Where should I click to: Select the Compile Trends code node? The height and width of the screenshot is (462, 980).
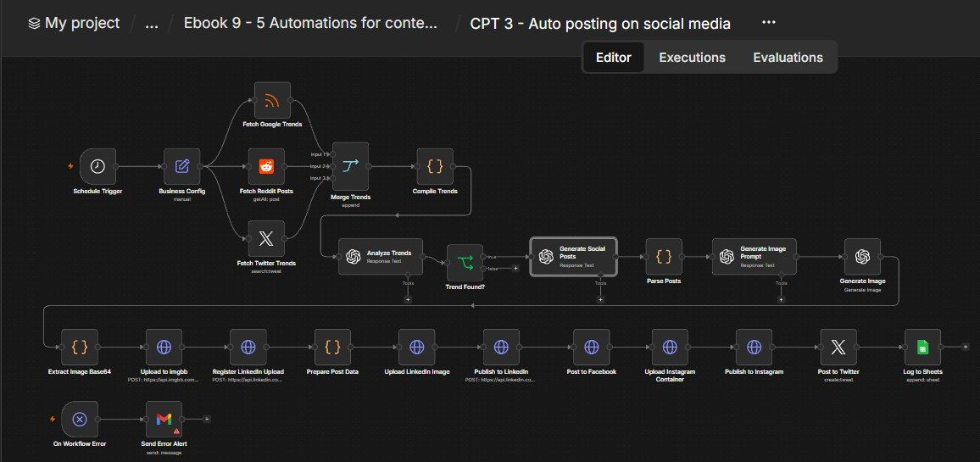[x=435, y=166]
